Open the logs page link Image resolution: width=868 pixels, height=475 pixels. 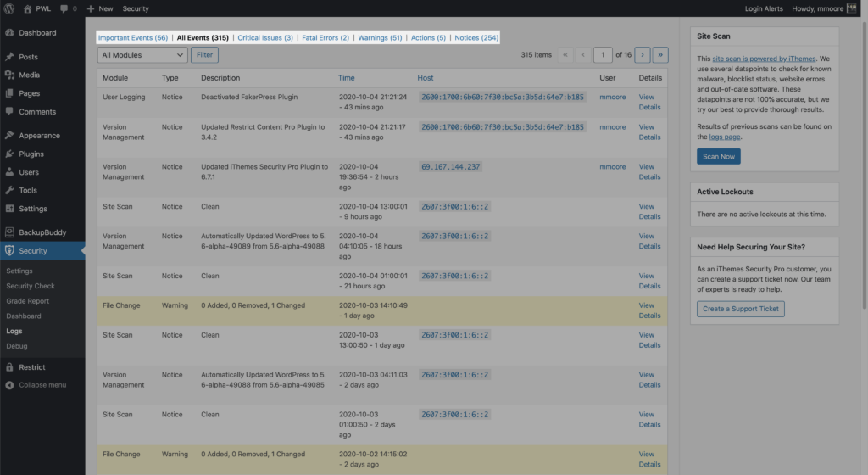coord(724,137)
